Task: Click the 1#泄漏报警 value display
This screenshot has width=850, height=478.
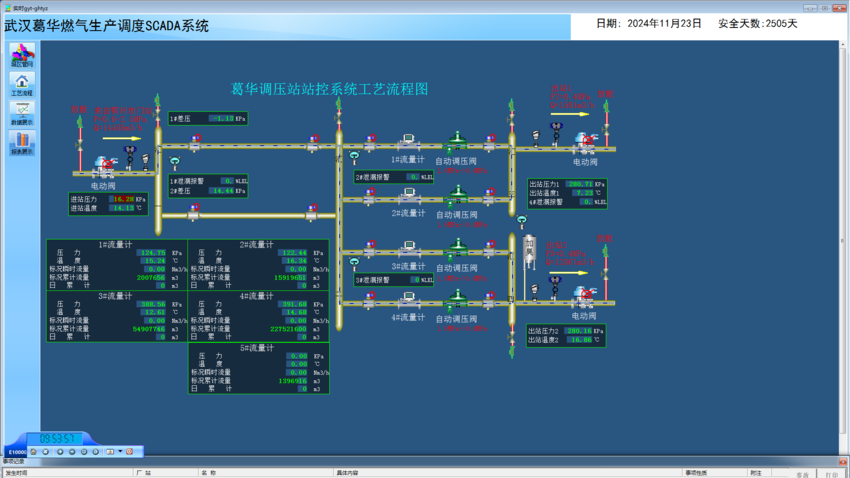Action: [226, 181]
